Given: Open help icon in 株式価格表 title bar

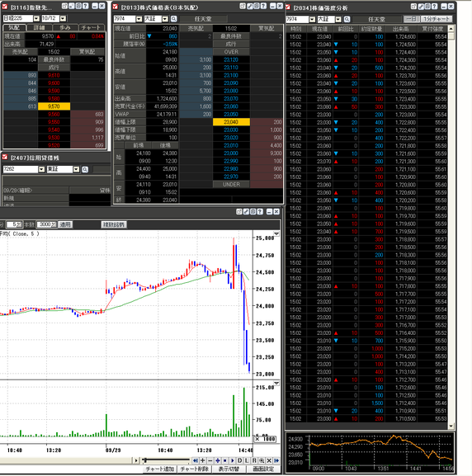Looking at the screenshot, I should pos(263,6).
